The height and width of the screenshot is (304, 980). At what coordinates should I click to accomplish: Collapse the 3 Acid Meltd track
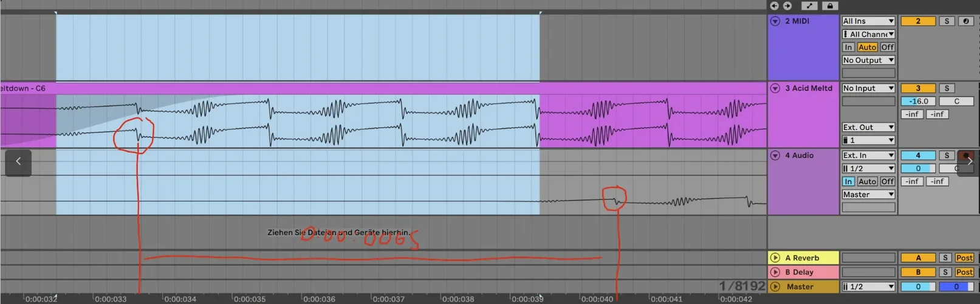(775, 88)
